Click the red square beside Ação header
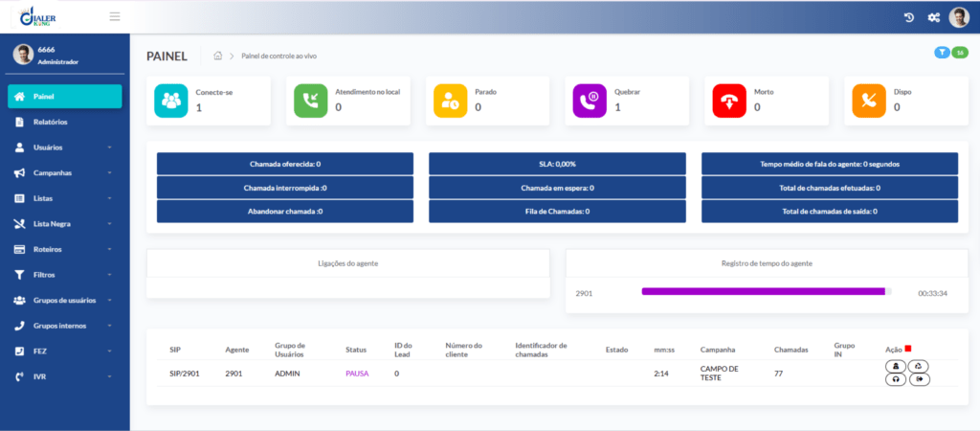Viewport: 980px width, 431px height. tap(908, 349)
